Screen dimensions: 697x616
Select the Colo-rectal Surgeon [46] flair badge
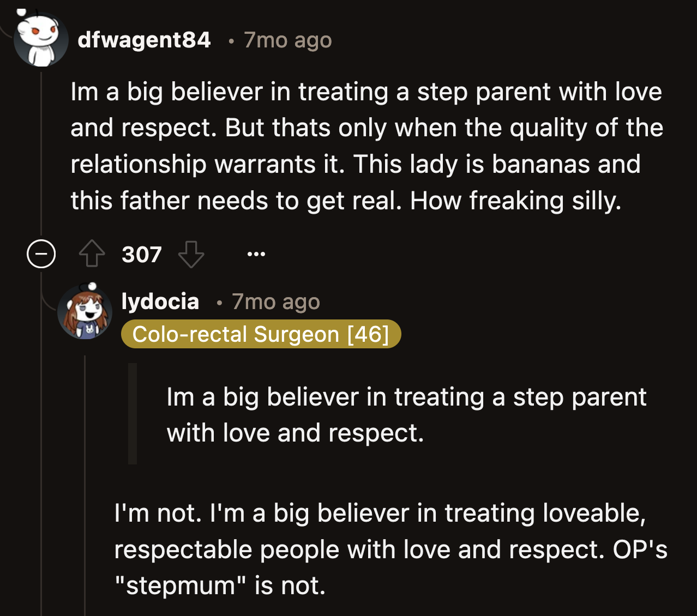261,334
